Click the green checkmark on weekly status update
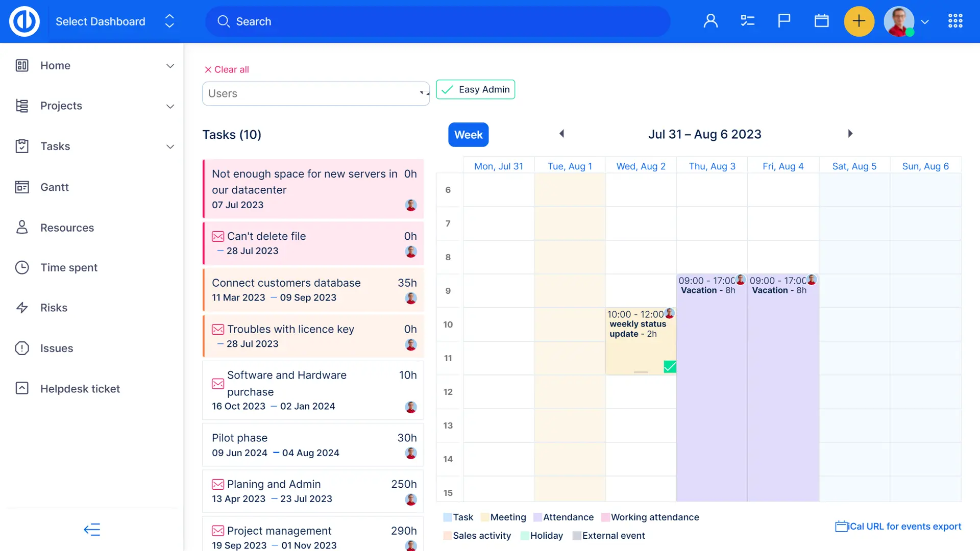The height and width of the screenshot is (551, 980). 670,366
